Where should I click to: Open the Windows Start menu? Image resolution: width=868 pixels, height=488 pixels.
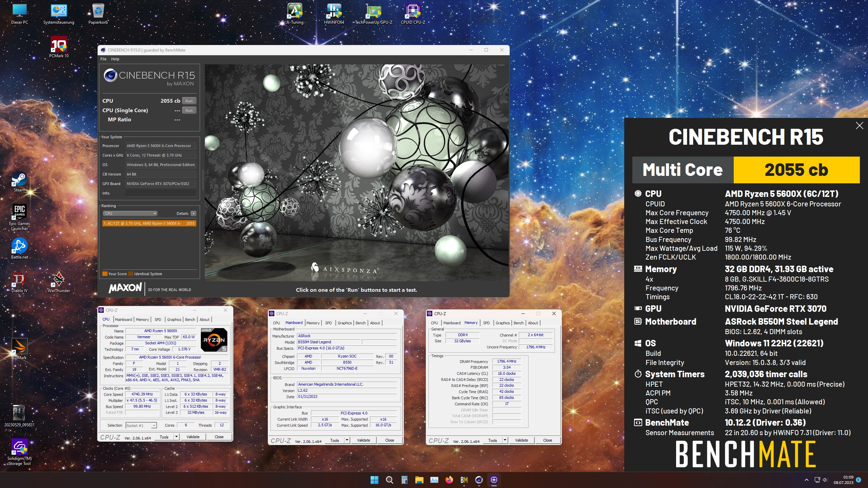(x=374, y=480)
